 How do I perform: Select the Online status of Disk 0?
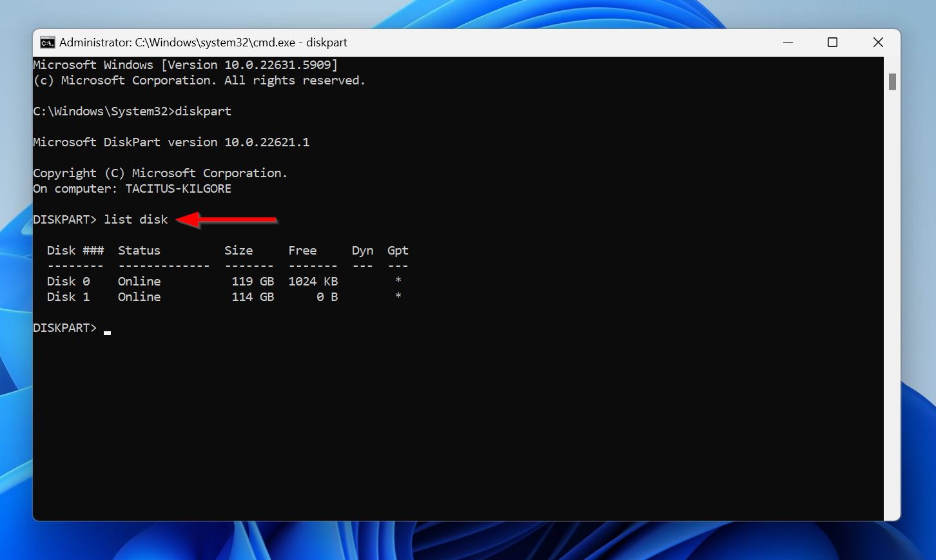139,281
